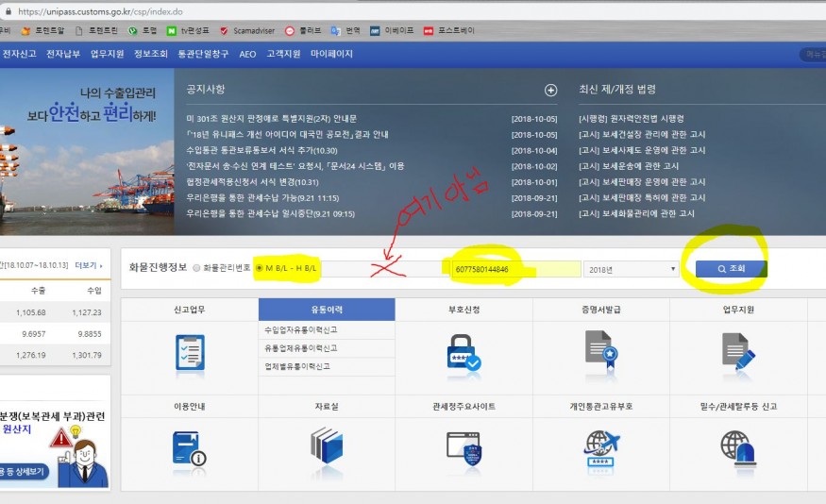Open the 정보조회 top menu
This screenshot has width=826, height=504.
click(150, 54)
